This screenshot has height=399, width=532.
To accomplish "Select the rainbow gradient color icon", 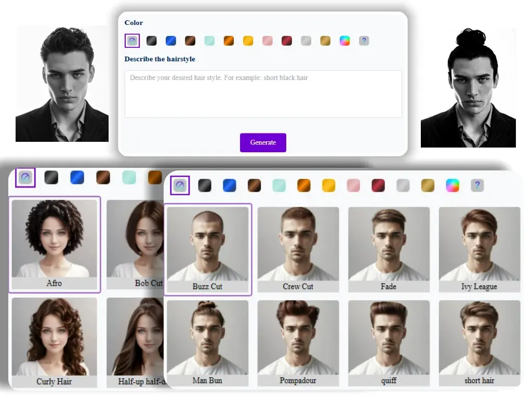I will [344, 41].
